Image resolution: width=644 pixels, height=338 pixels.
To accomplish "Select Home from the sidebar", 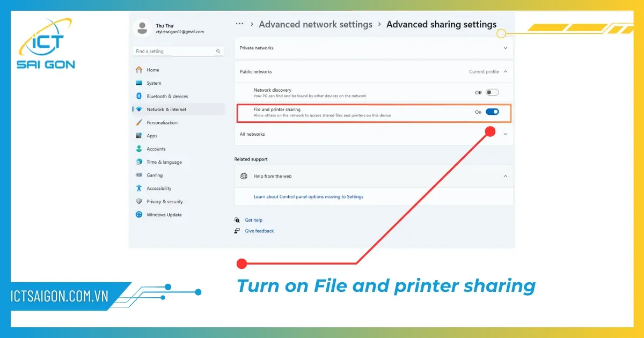I will coord(152,70).
